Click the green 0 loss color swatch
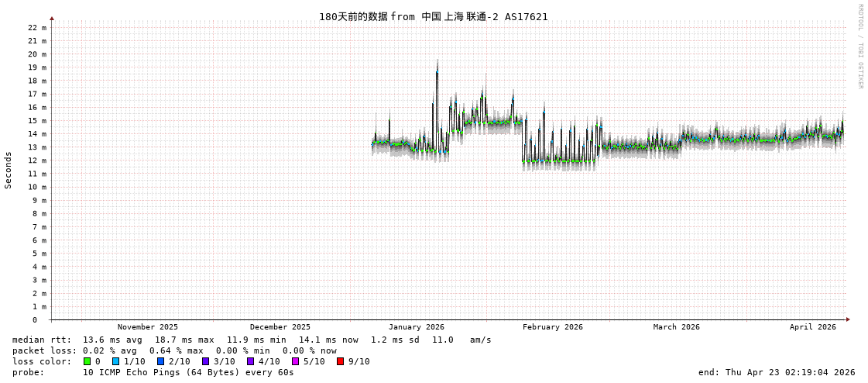 (87, 361)
